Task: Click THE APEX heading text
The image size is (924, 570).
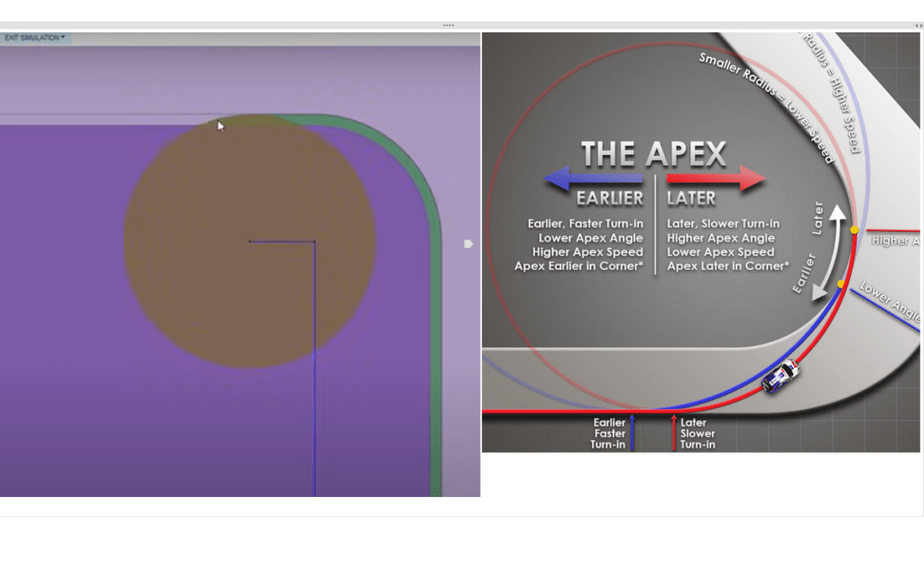Action: (653, 154)
